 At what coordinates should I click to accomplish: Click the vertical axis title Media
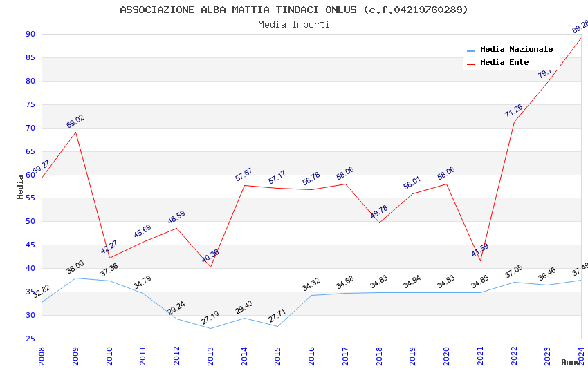pos(20,187)
